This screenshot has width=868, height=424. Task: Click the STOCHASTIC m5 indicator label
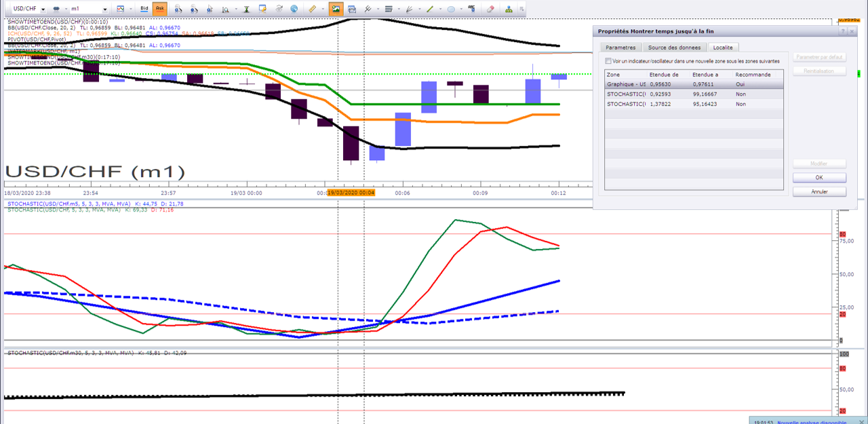pyautogui.click(x=96, y=204)
